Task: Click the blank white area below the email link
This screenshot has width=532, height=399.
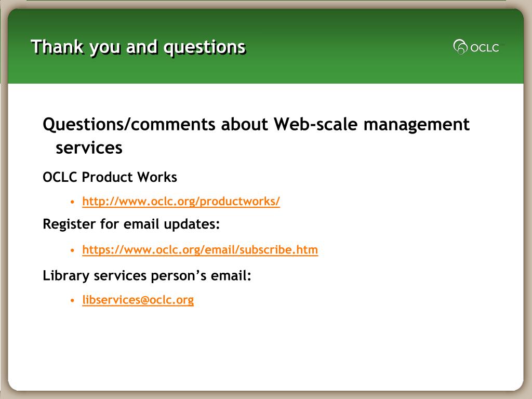Action: coord(264,350)
